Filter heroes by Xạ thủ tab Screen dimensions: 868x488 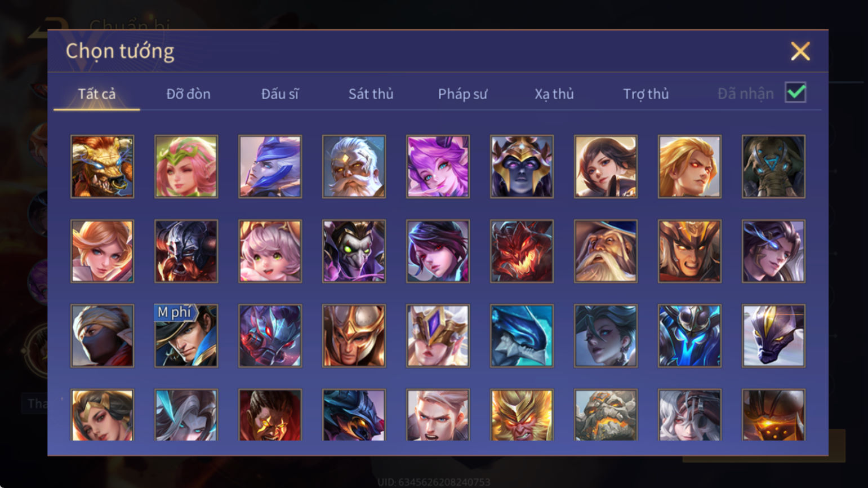point(554,94)
